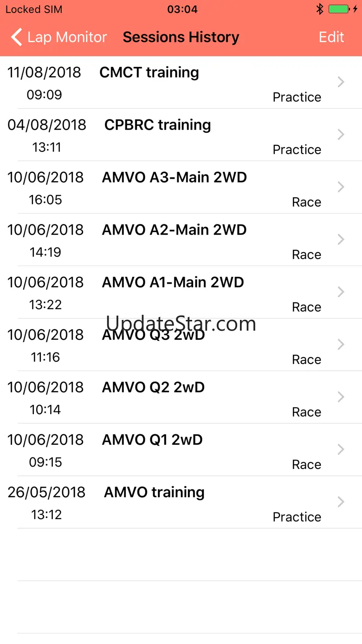Select the CMCT training session title
The height and width of the screenshot is (644, 362).
[x=149, y=72]
